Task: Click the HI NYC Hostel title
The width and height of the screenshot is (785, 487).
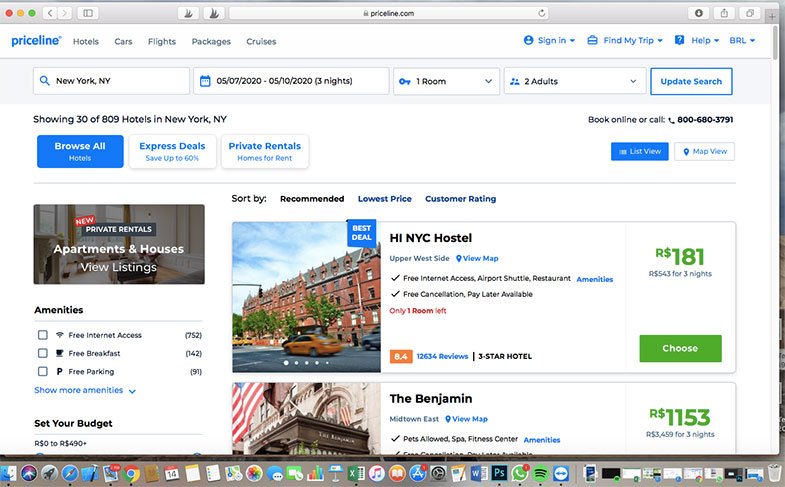Action: point(431,238)
